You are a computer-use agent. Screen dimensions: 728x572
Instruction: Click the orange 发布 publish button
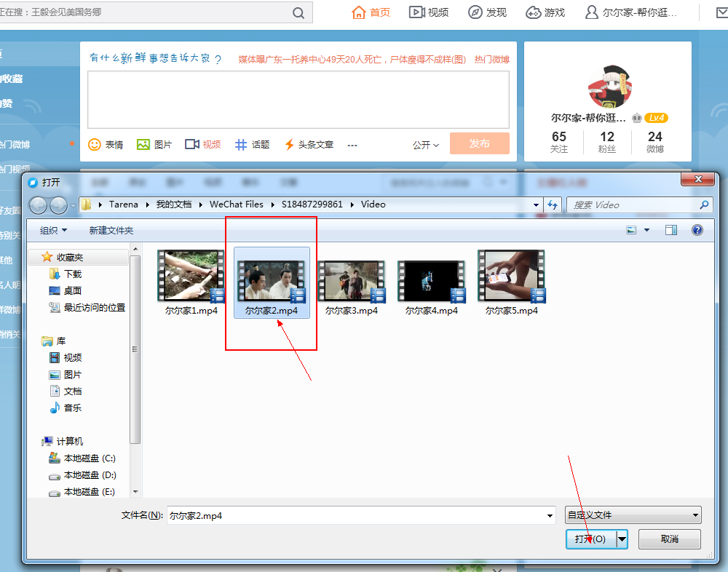[480, 143]
